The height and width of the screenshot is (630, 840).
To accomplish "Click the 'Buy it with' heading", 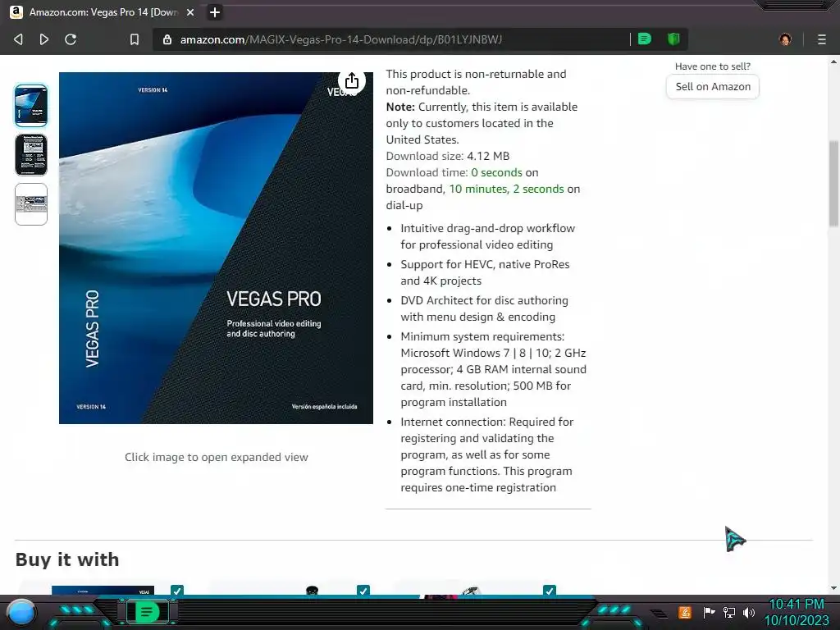I will tap(67, 559).
